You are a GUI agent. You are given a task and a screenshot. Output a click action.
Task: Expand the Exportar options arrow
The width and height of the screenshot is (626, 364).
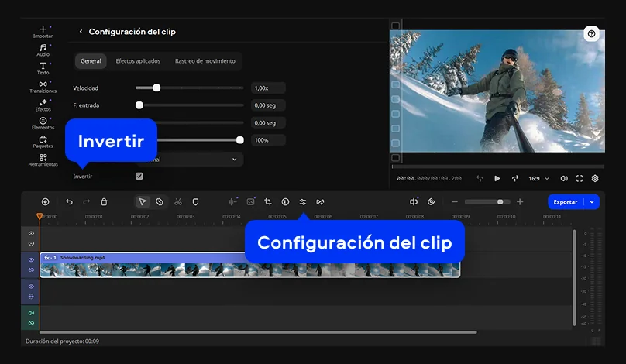point(593,201)
